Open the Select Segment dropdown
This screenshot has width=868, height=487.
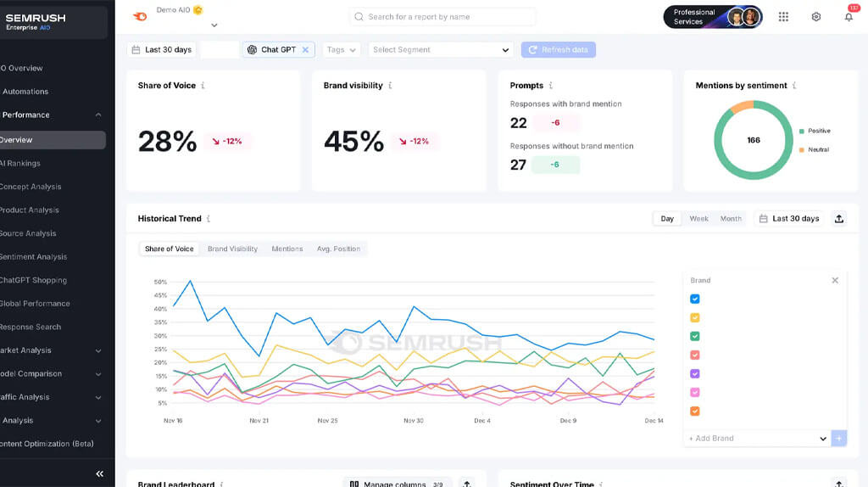(x=441, y=50)
